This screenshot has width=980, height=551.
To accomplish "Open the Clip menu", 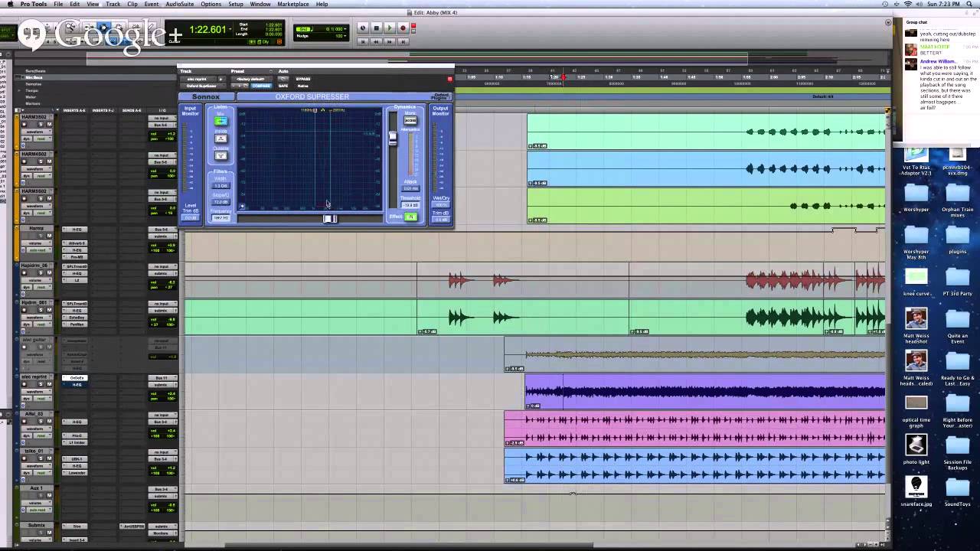I will pyautogui.click(x=132, y=4).
